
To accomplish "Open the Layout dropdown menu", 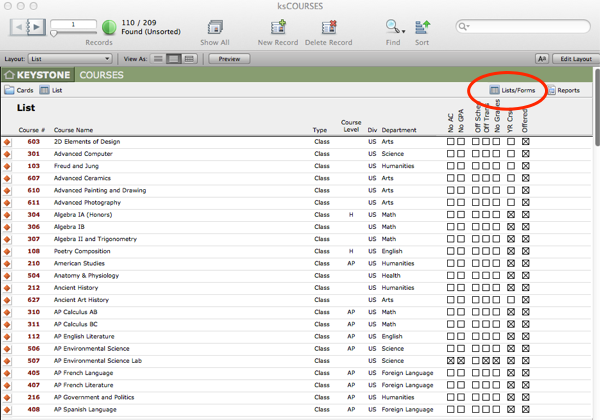I will click(70, 59).
